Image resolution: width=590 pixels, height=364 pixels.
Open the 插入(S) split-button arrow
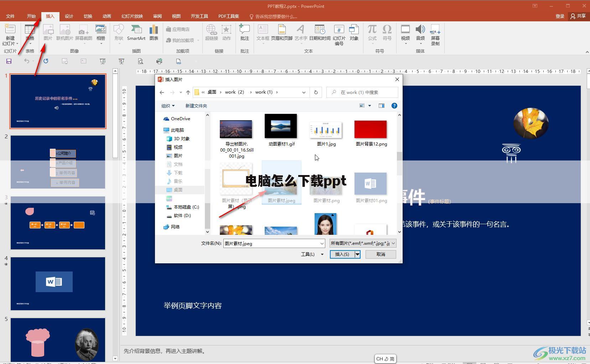(x=357, y=254)
